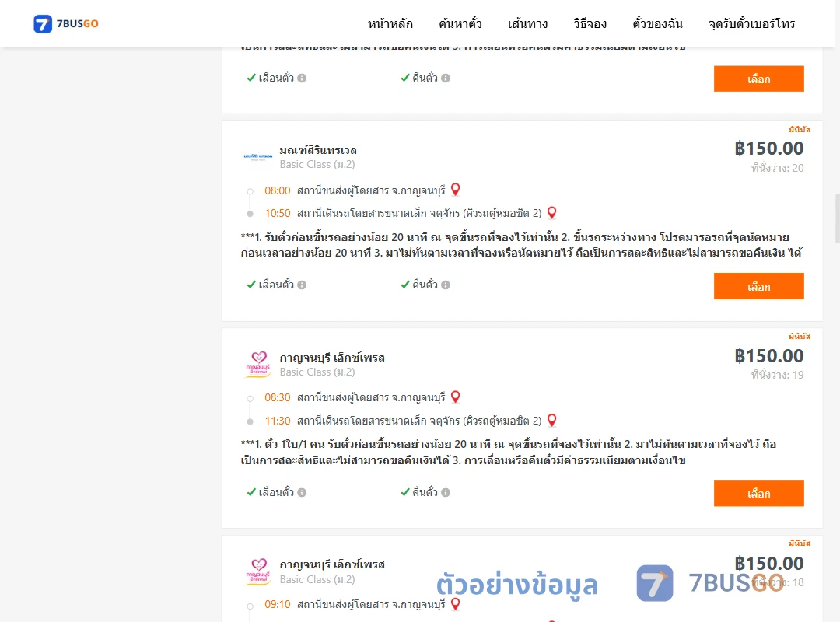Viewport: 840px width, 622px height.
Task: Click เลื่อนตั๋ว info icon for 08:00 trip
Action: 302,285
